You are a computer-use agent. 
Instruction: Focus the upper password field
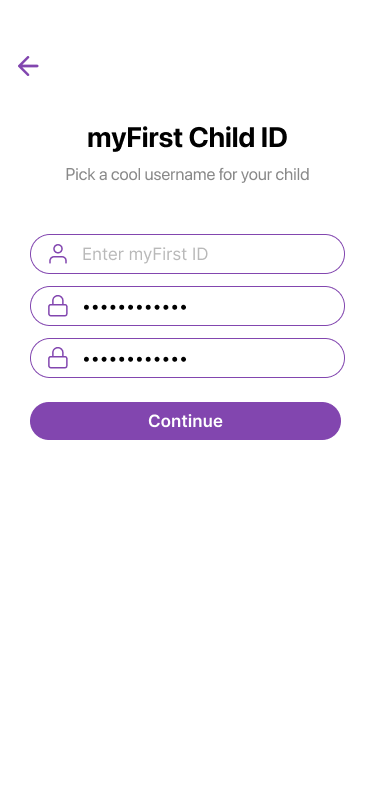pyautogui.click(x=188, y=306)
